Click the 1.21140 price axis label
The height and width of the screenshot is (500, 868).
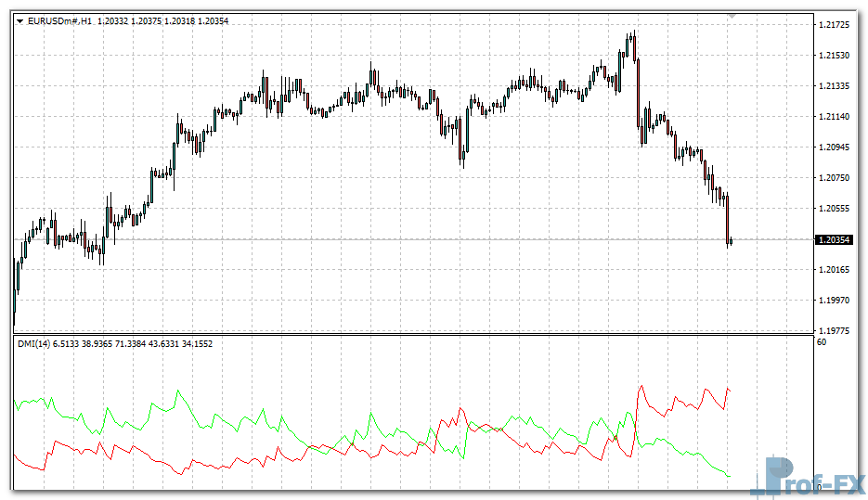coord(833,117)
